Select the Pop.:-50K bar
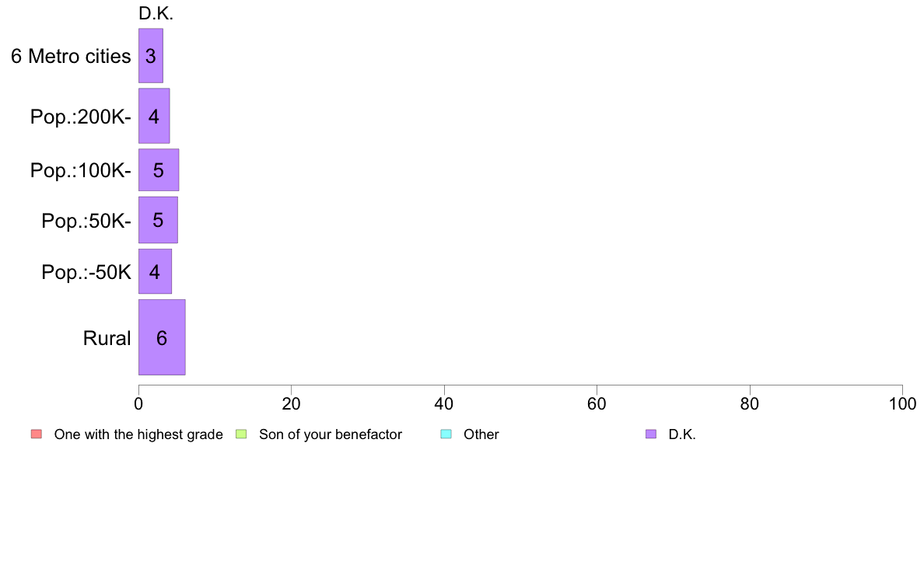 155,271
